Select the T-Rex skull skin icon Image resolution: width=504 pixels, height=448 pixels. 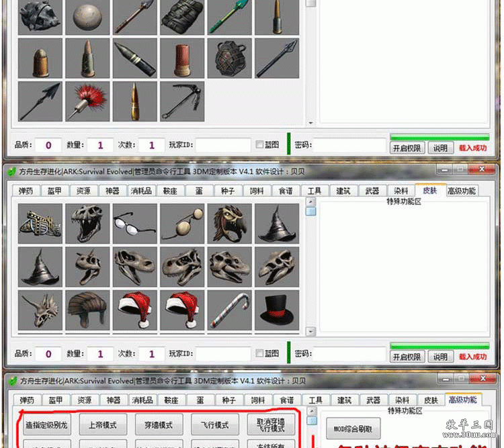pos(87,224)
